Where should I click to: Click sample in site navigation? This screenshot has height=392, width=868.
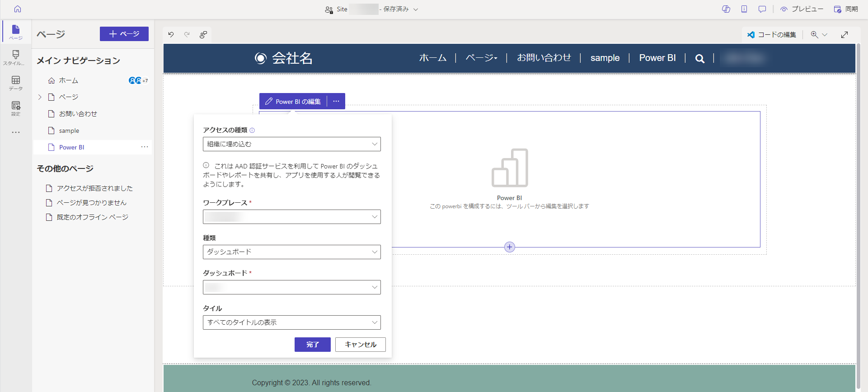point(605,58)
